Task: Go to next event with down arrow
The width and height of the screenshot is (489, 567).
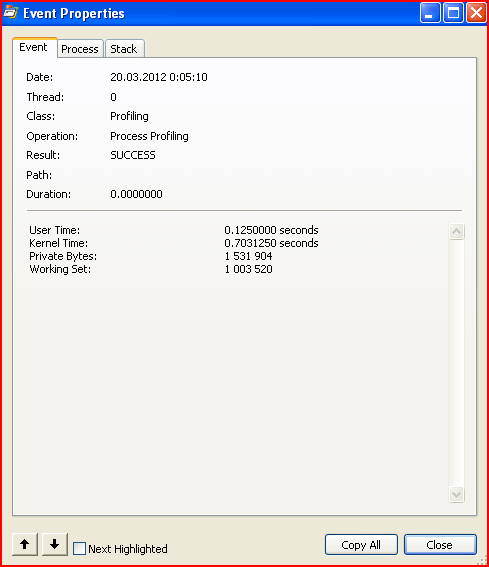Action: coord(55,544)
